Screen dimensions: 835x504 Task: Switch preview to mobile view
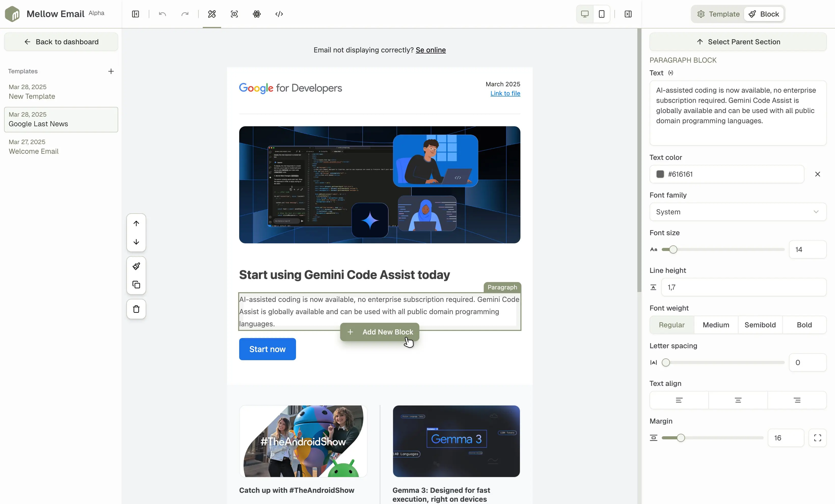point(601,14)
